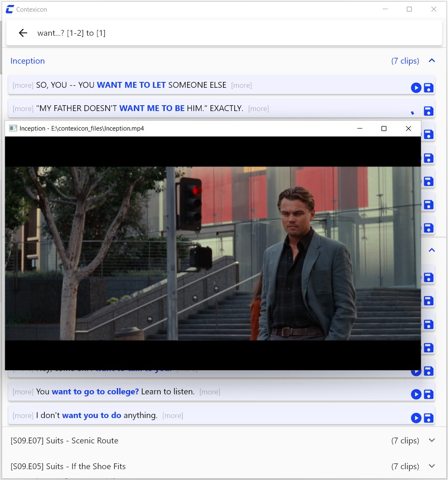Collapse the second clip list below Inception
The width and height of the screenshot is (448, 480).
432,250
